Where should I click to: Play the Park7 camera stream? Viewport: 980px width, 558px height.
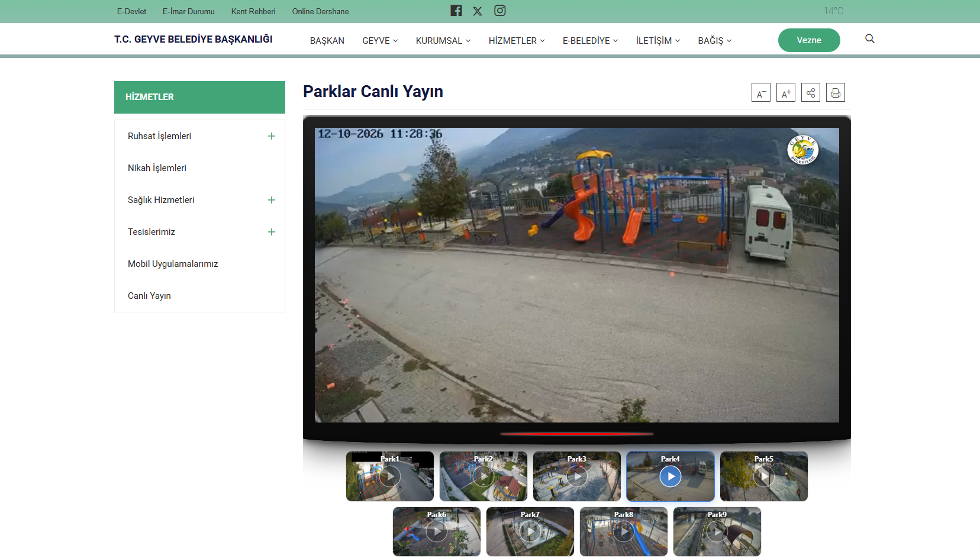point(530,532)
